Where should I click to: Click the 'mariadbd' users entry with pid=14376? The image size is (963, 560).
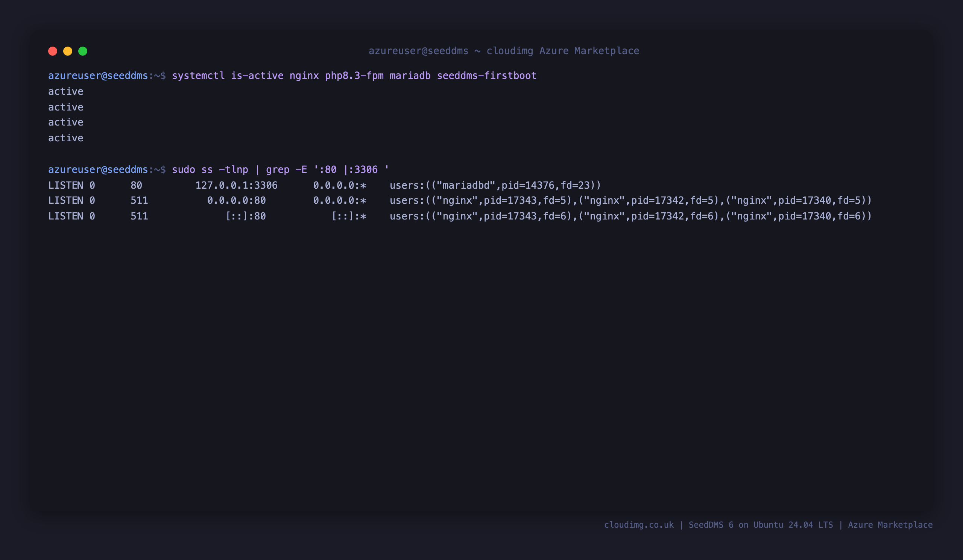[495, 186]
